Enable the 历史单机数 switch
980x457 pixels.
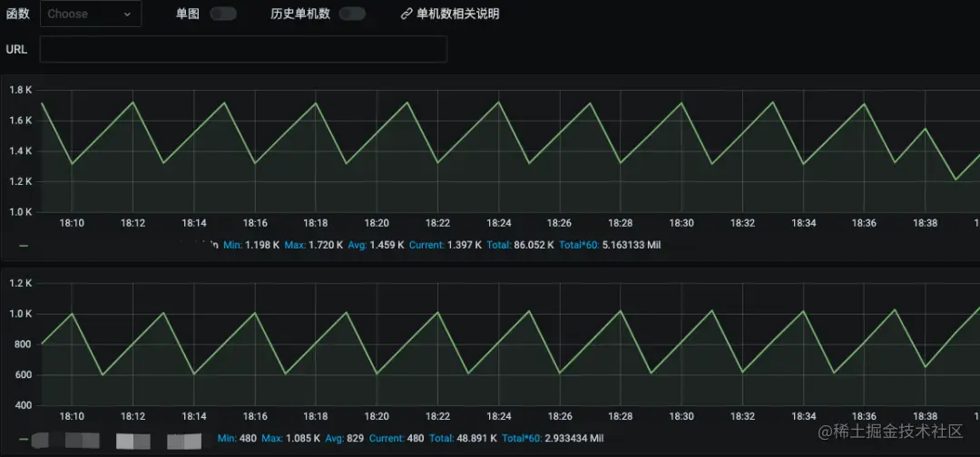pyautogui.click(x=352, y=14)
